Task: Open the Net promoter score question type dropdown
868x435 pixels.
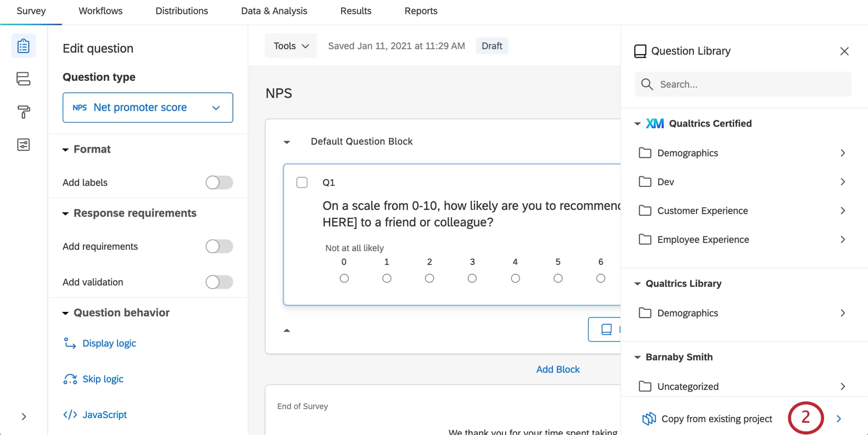Action: [x=148, y=108]
